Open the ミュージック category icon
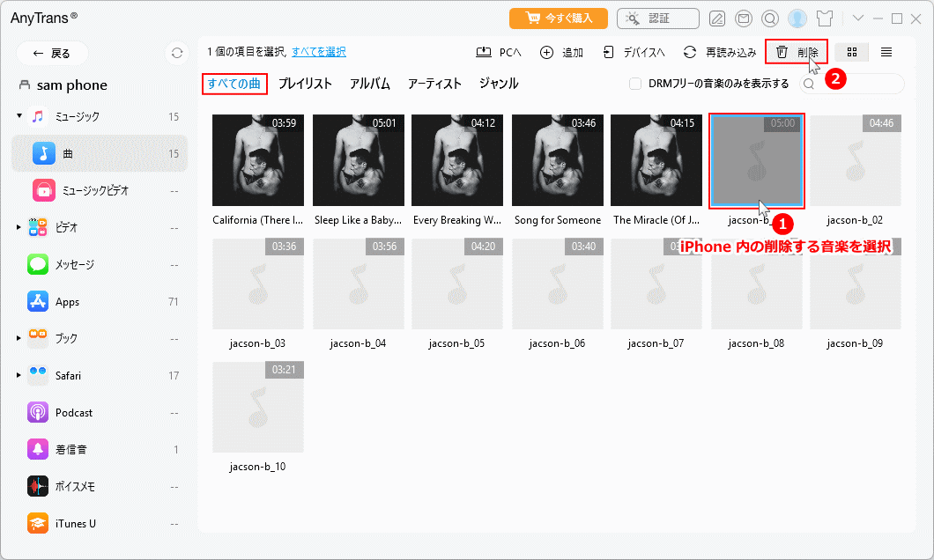Image resolution: width=934 pixels, height=560 pixels. pos(38,116)
